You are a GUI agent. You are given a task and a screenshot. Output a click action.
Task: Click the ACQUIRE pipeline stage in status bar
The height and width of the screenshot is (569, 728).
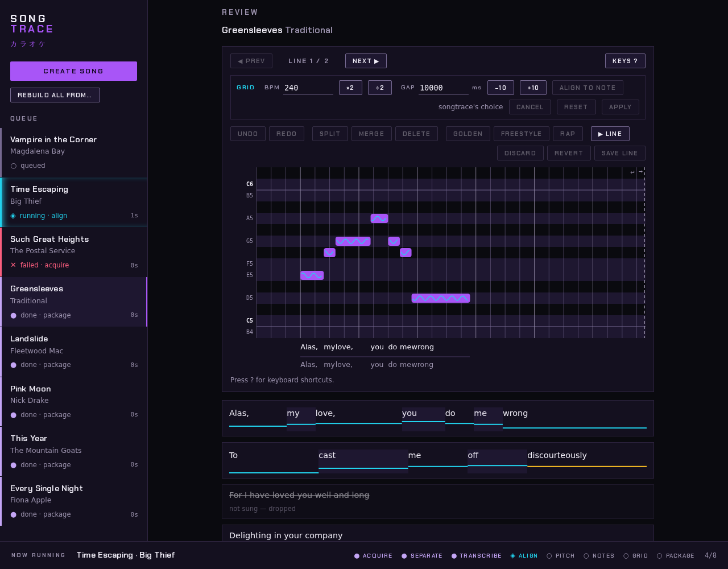coord(374,556)
